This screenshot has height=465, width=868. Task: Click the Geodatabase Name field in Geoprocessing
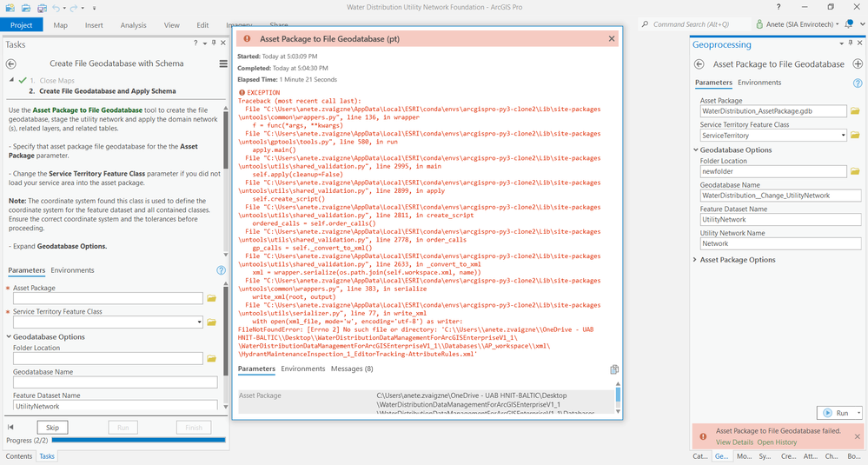click(780, 196)
